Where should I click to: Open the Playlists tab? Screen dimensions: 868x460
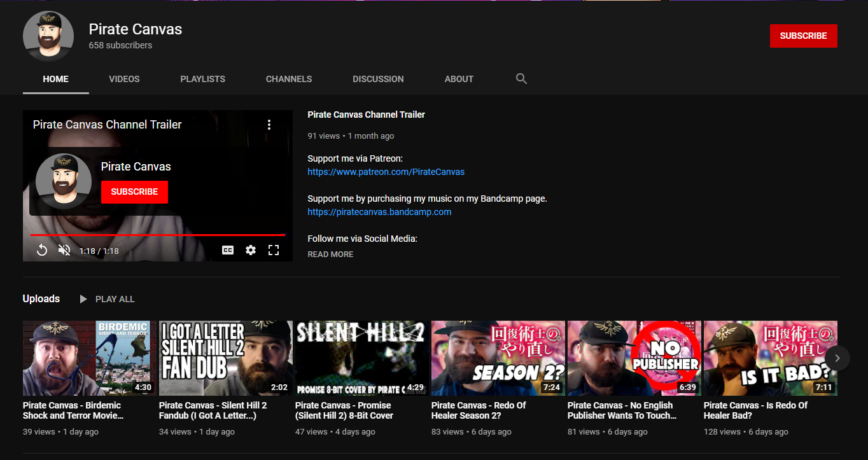click(x=203, y=79)
